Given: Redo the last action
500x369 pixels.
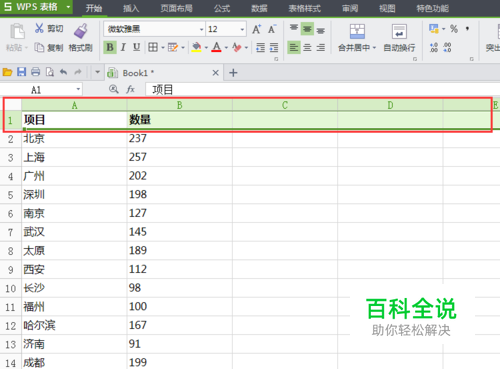Looking at the screenshot, I should coord(78,72).
